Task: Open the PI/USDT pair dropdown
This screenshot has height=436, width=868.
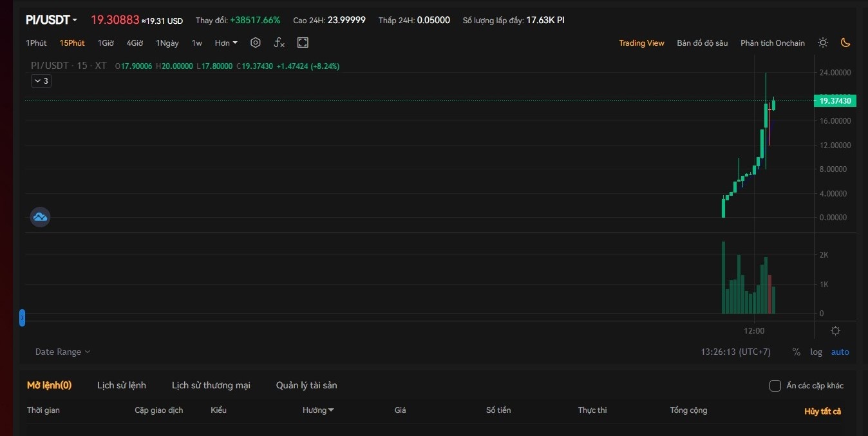Action: 52,20
